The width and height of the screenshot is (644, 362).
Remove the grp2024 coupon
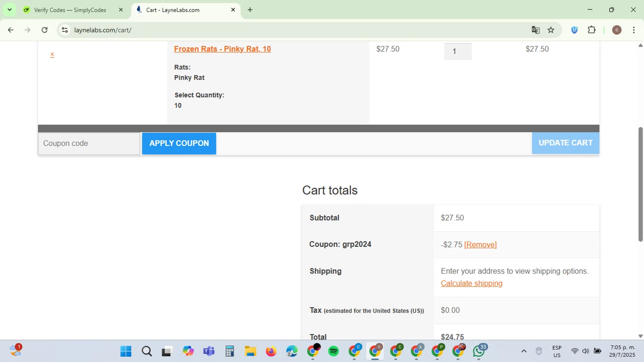[x=480, y=245]
